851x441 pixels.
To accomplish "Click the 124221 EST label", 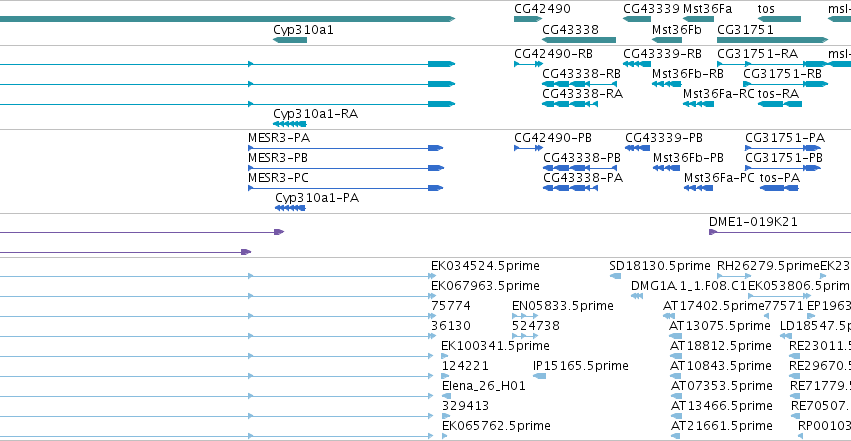I will click(465, 366).
